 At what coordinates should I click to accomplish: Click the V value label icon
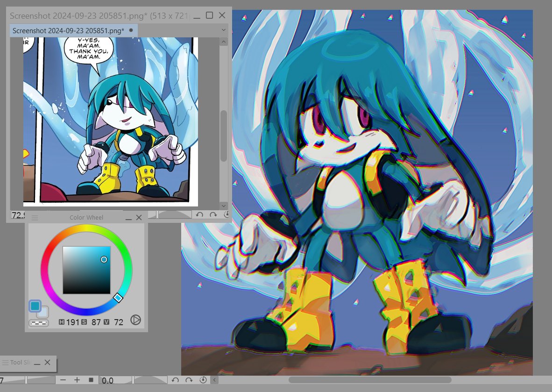(106, 321)
